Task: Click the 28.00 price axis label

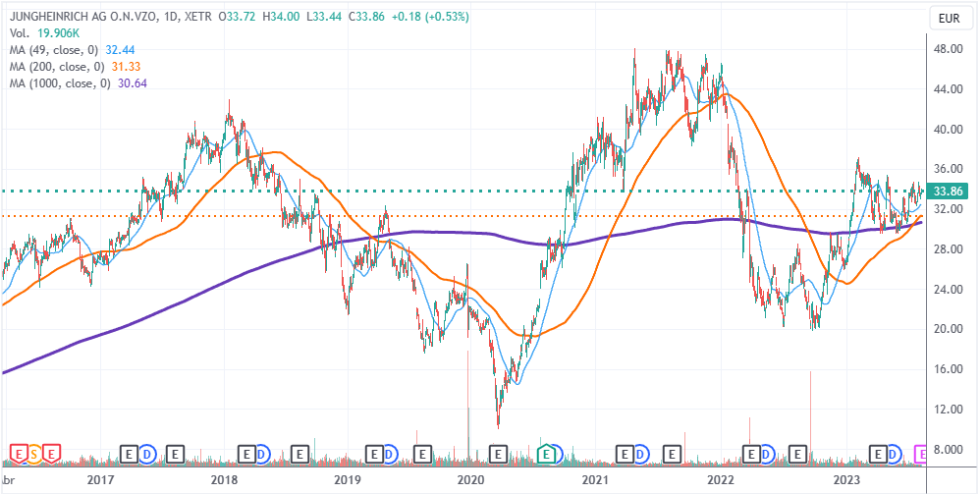Action: click(x=948, y=249)
